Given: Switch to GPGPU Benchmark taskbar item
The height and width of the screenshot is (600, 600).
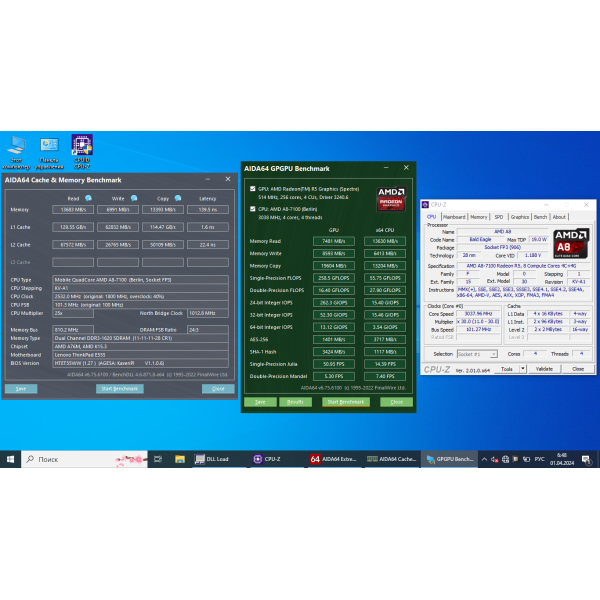Looking at the screenshot, I should 450,459.
